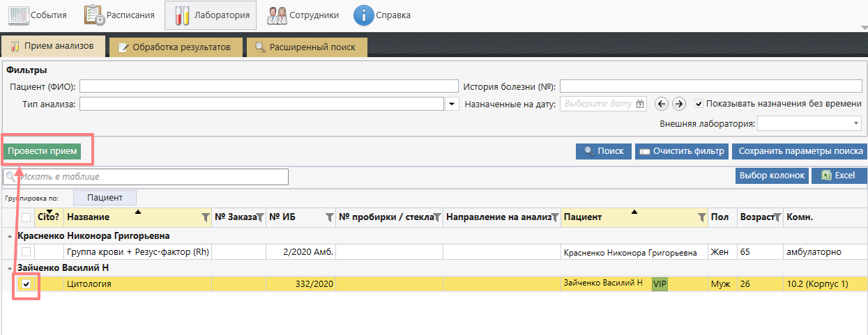
Task: Open the Справка info icon
Action: pos(363,15)
